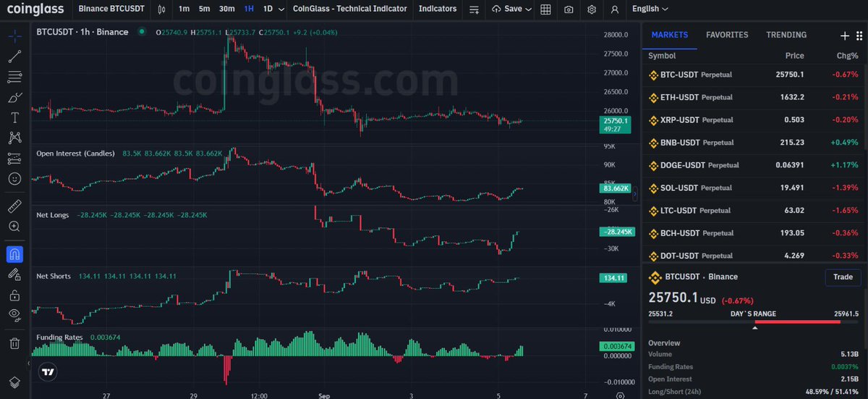Switch to the FAVORITES tab
The image size is (868, 399).
pos(727,35)
